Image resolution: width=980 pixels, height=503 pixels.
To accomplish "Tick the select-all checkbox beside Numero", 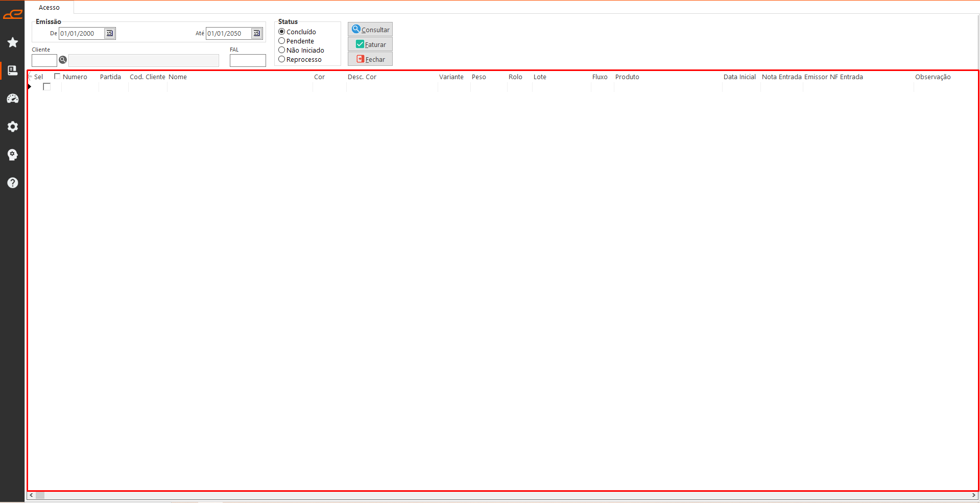I will coord(57,77).
